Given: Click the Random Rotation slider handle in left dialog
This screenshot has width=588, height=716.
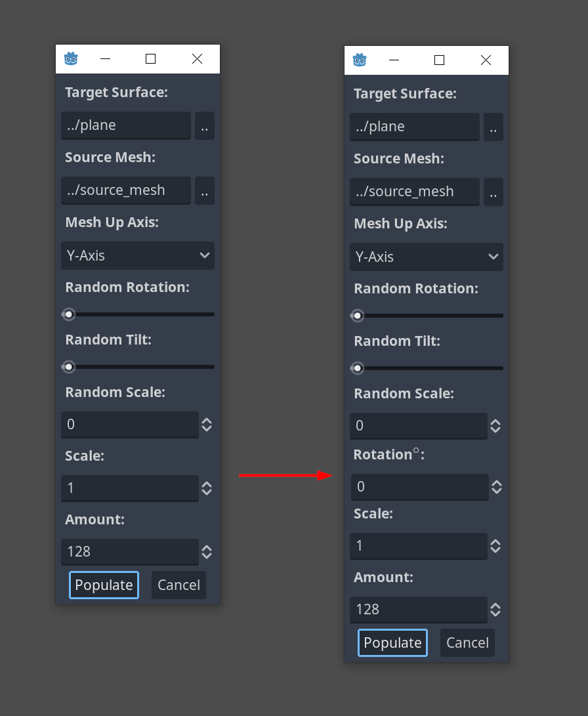Looking at the screenshot, I should 68,314.
